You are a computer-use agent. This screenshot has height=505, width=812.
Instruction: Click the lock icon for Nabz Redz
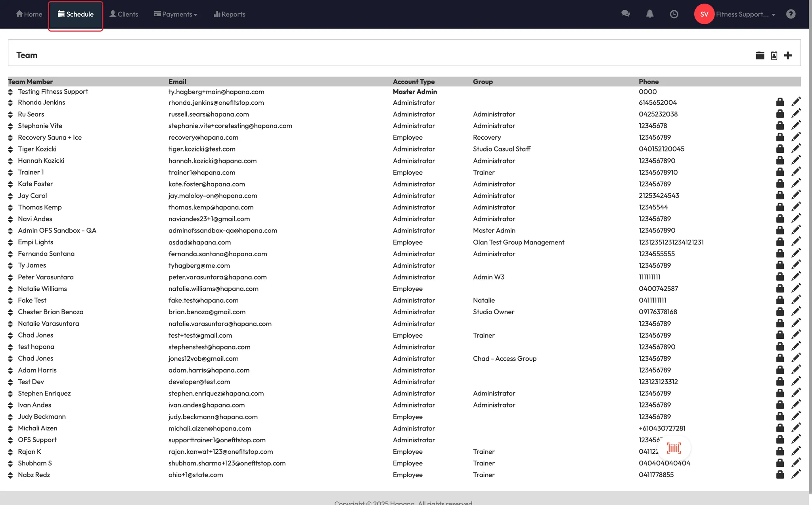click(x=780, y=474)
